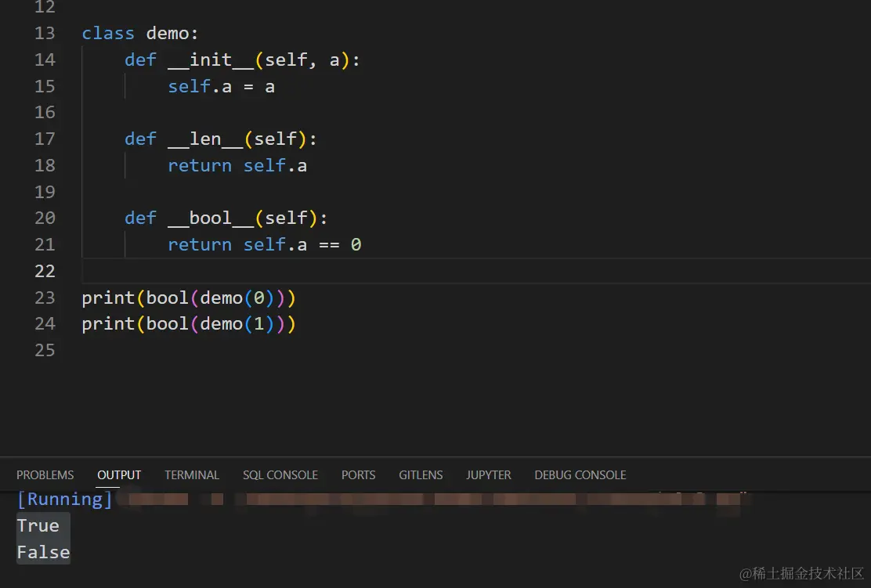This screenshot has width=871, height=588.
Task: Open the PROBLEMS panel tab
Action: click(45, 474)
